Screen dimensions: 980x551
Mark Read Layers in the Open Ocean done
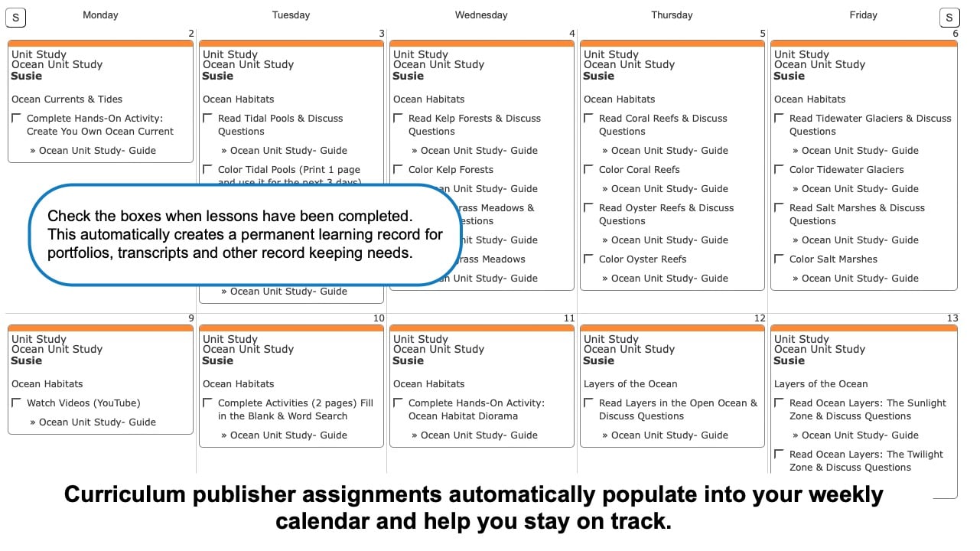tap(588, 403)
